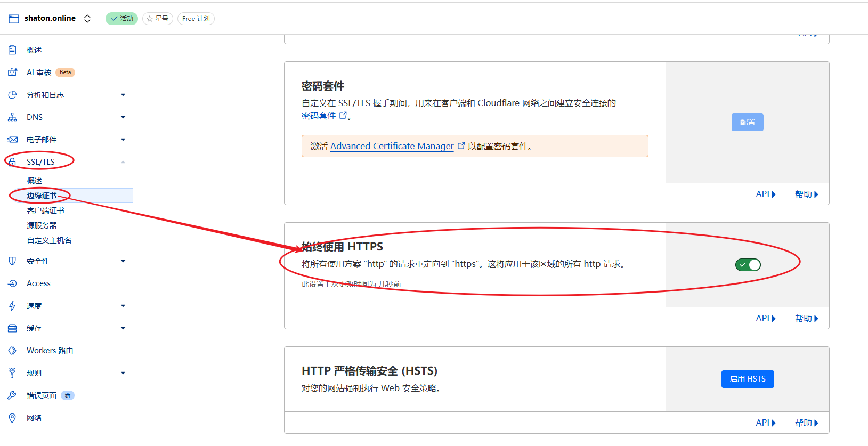The height and width of the screenshot is (446, 868).
Task: Click the 密码套件 card heading
Action: pos(323,86)
